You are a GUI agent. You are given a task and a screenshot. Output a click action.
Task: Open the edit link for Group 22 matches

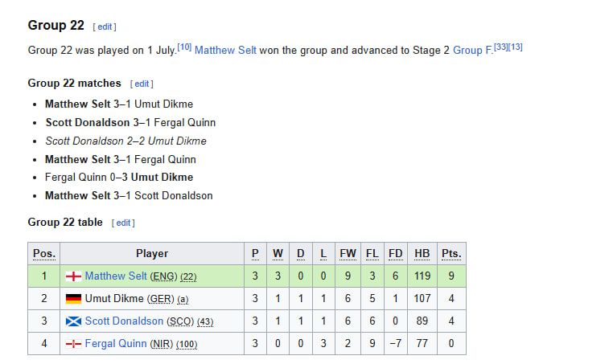tap(142, 84)
